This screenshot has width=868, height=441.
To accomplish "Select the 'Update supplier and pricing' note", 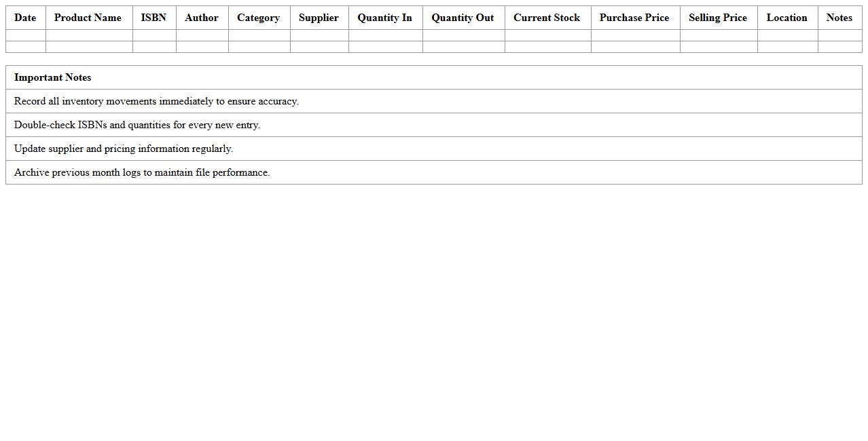I will coord(124,149).
